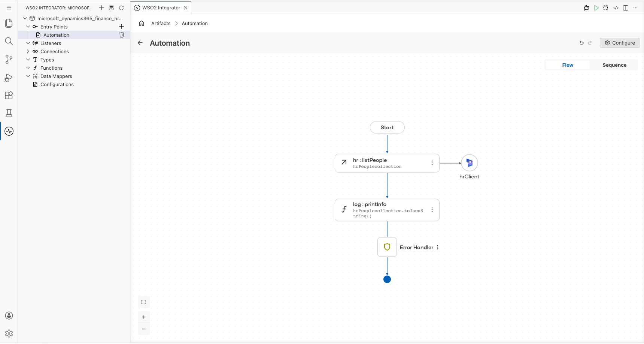Click the blue end node circle
This screenshot has height=344, width=644.
click(387, 279)
